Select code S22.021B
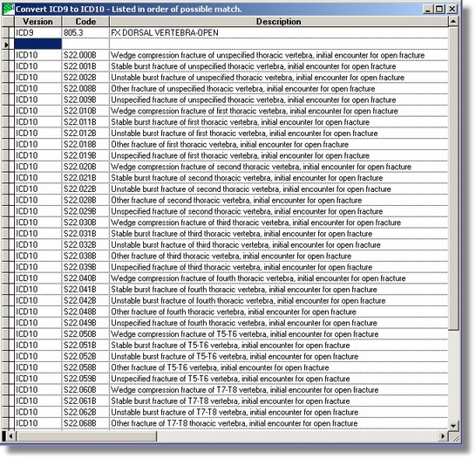Screen dimensions: 476x459 [85, 178]
